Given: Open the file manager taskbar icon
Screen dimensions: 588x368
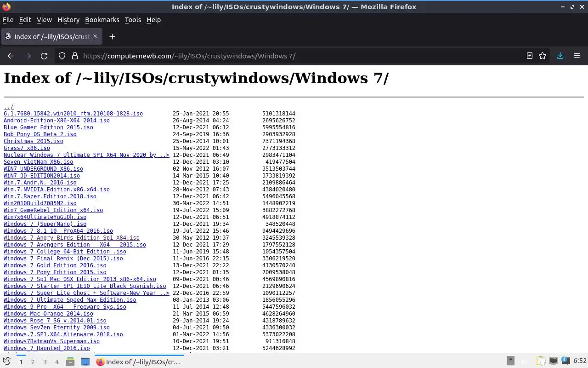Looking at the screenshot, I should tap(70, 362).
